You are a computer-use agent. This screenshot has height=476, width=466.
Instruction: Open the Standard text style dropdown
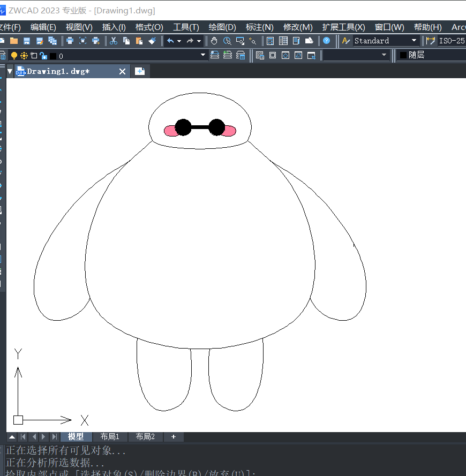385,40
